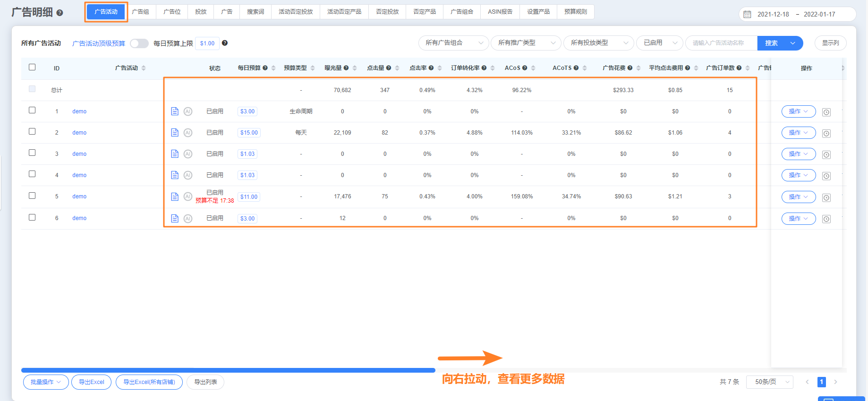Click the AI circle icon in row 2
The height and width of the screenshot is (401, 868).
pyautogui.click(x=188, y=133)
